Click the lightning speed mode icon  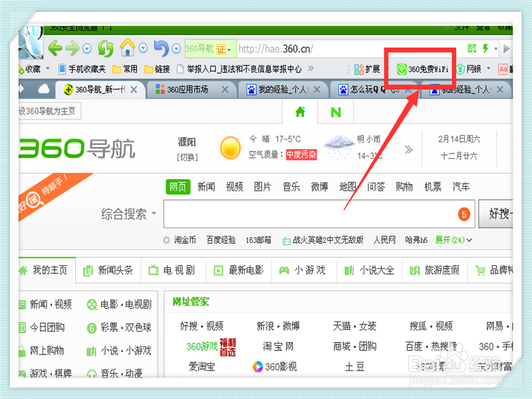tap(485, 49)
